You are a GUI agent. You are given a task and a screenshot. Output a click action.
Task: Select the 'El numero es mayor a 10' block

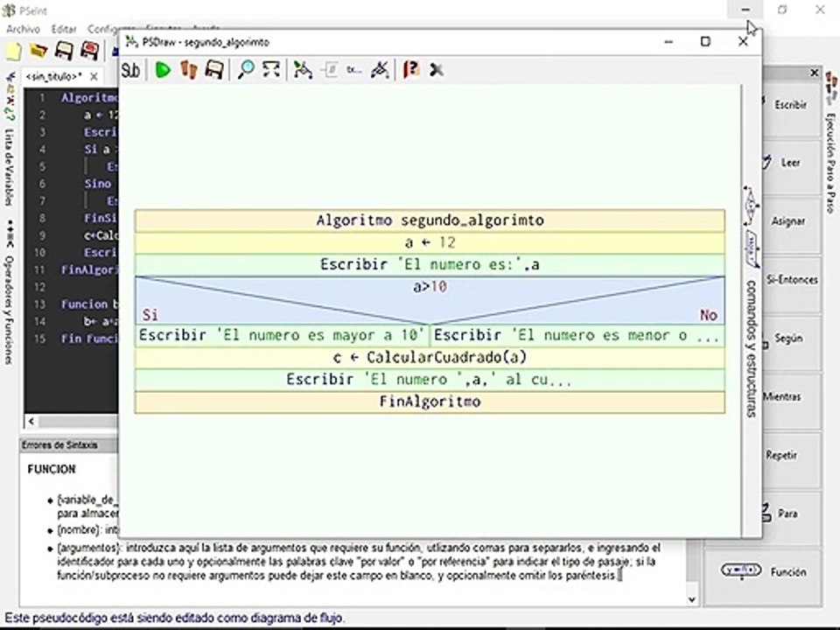(282, 336)
